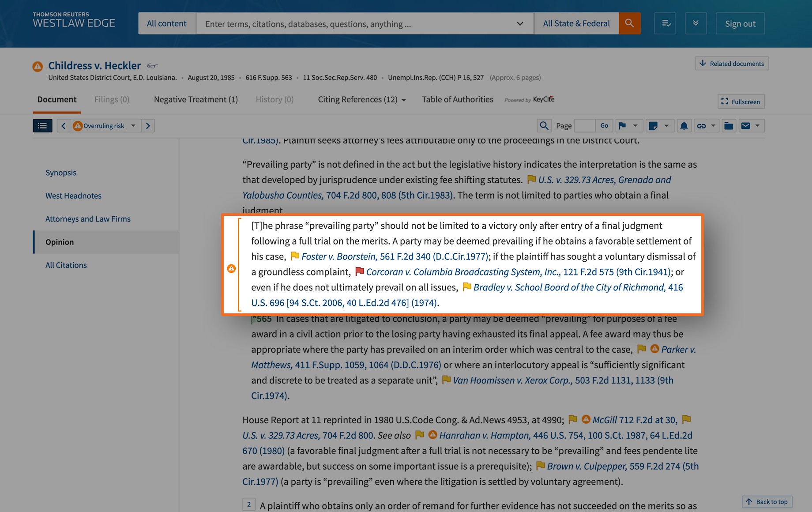This screenshot has width=812, height=512.
Task: Open the Filings (0) tab
Action: click(x=112, y=99)
